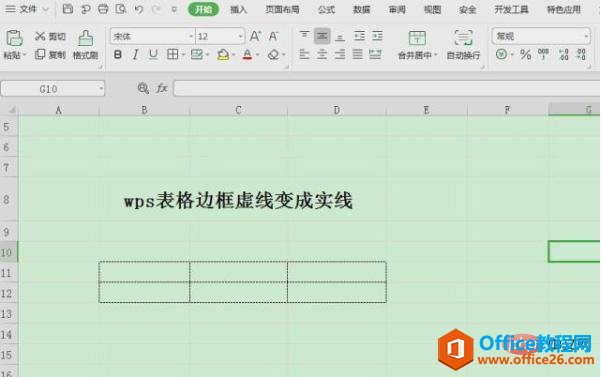The image size is (601, 377).
Task: Switch to the Review (审阅) tab
Action: 397,10
